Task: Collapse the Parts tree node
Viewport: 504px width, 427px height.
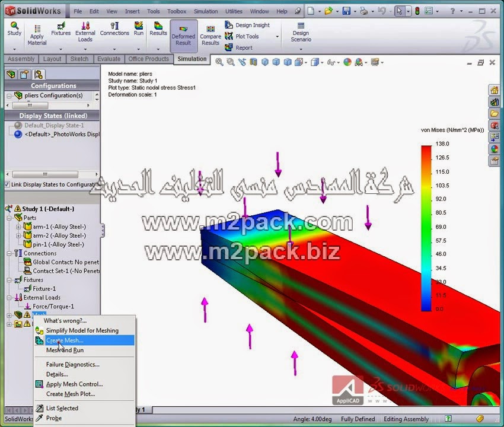Action: click(x=9, y=218)
